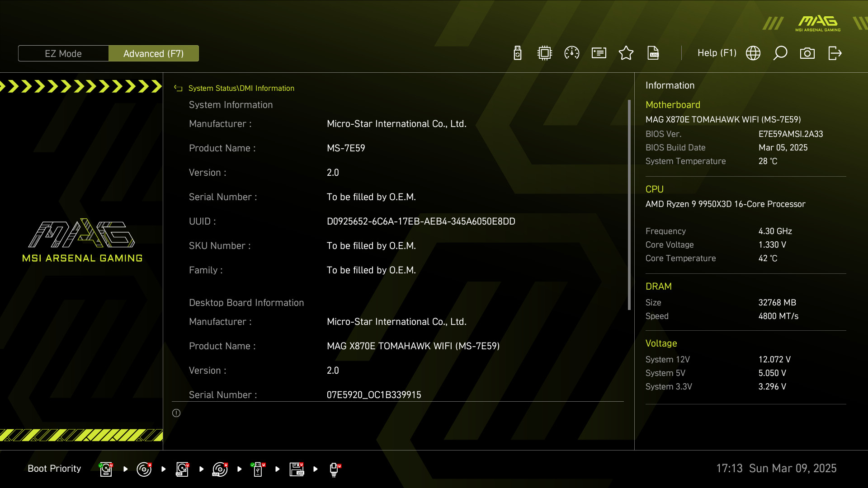Viewport: 868px width, 488px height.
Task: Click the System 12V value 12.072 V
Action: (x=774, y=360)
